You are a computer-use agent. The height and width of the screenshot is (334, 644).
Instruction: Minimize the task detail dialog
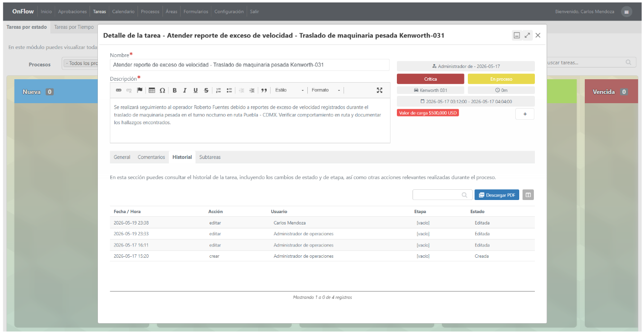pos(516,35)
